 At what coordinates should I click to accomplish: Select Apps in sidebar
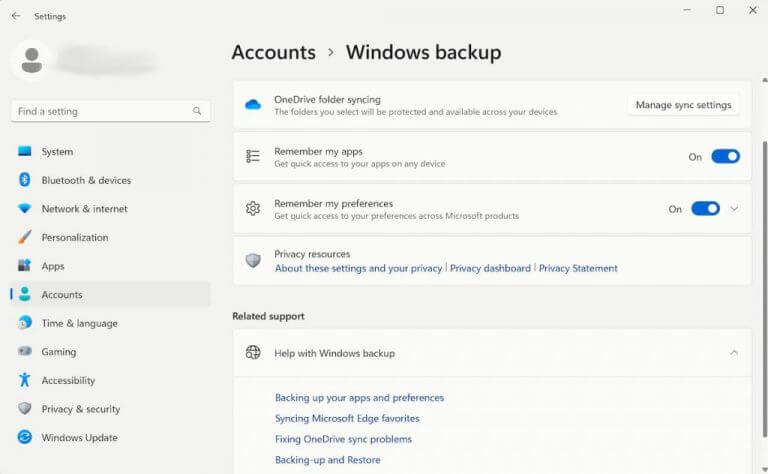pos(111,266)
